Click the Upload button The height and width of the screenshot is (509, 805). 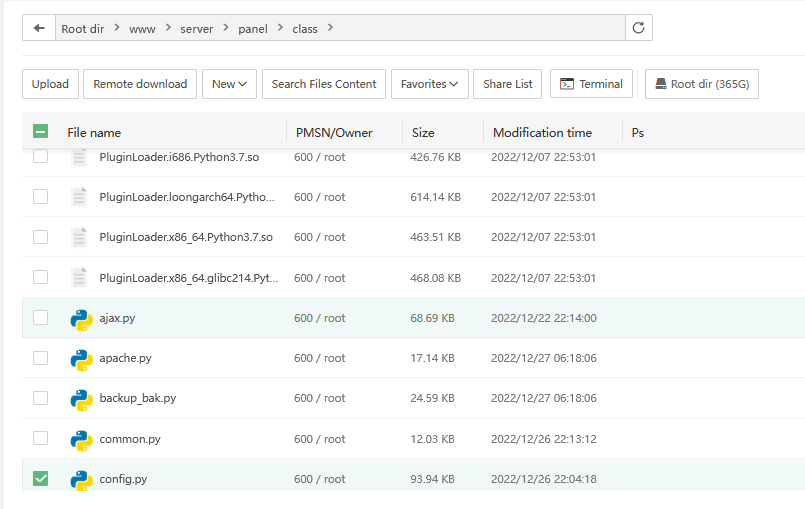[50, 84]
